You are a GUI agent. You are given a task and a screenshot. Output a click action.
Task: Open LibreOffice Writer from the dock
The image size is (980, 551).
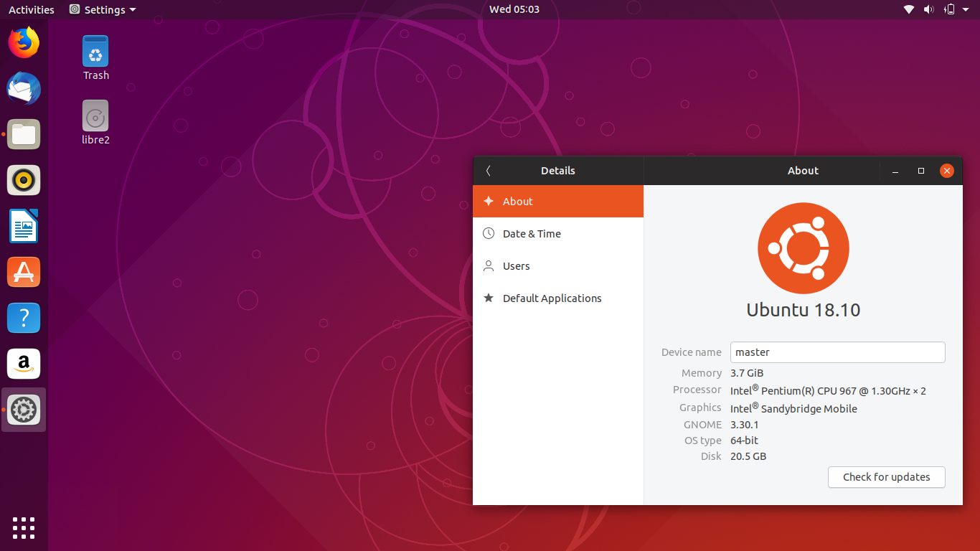(24, 226)
